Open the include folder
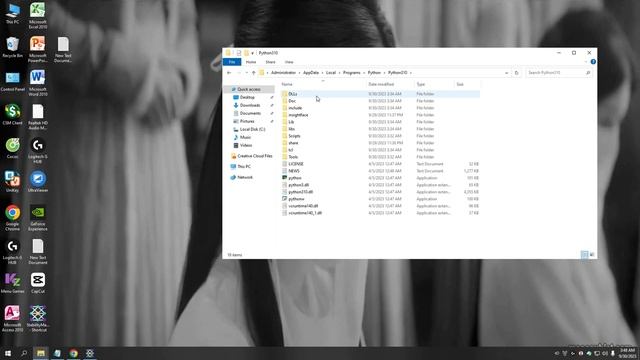This screenshot has height=360, width=640. point(295,108)
